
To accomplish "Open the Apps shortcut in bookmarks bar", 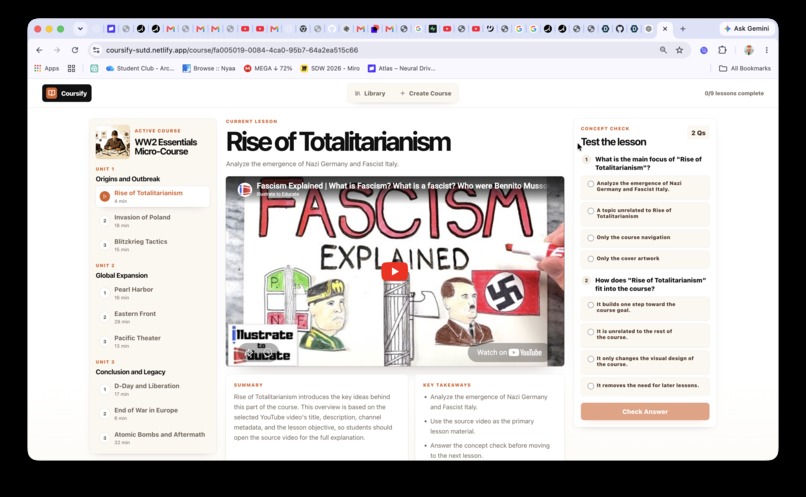I will [46, 68].
